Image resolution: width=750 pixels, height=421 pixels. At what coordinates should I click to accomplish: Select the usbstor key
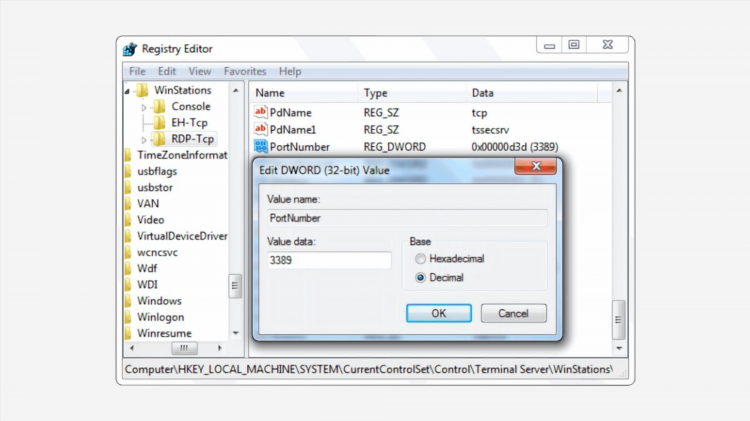pos(155,188)
